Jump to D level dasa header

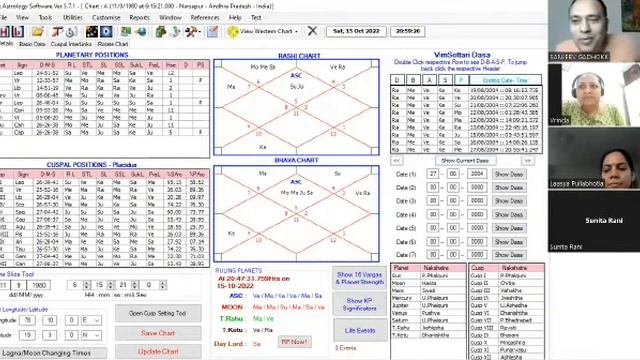coord(397,80)
